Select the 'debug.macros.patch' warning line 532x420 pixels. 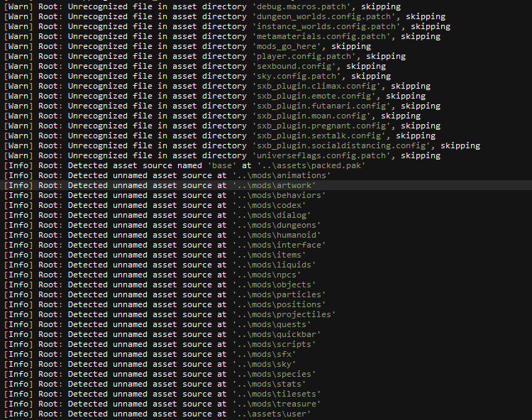pyautogui.click(x=202, y=6)
